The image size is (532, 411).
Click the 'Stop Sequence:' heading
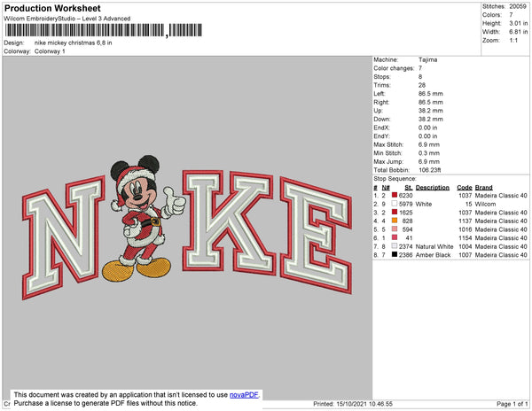tap(395, 179)
